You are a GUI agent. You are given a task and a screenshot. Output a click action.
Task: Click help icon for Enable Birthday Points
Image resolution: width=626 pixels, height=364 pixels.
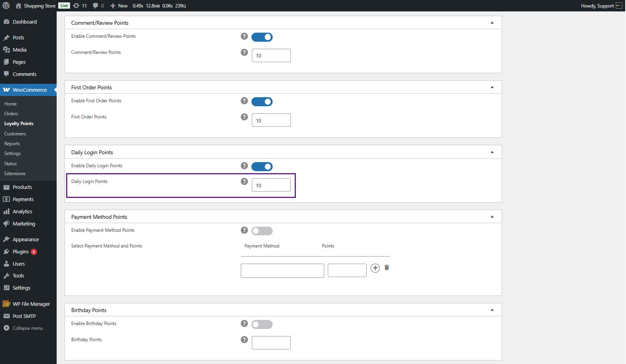[244, 323]
